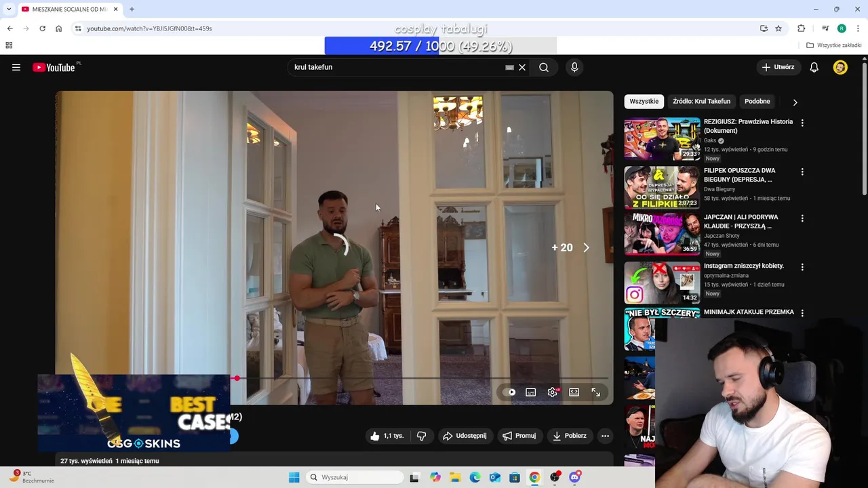
Task: Click the Pobierz download button
Action: [569, 436]
